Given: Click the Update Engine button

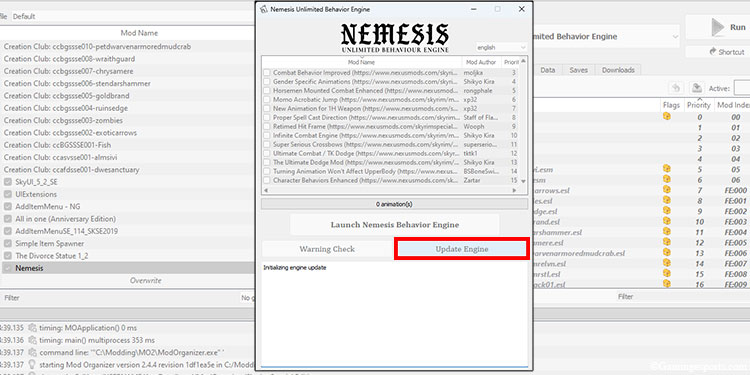Looking at the screenshot, I should 462,249.
